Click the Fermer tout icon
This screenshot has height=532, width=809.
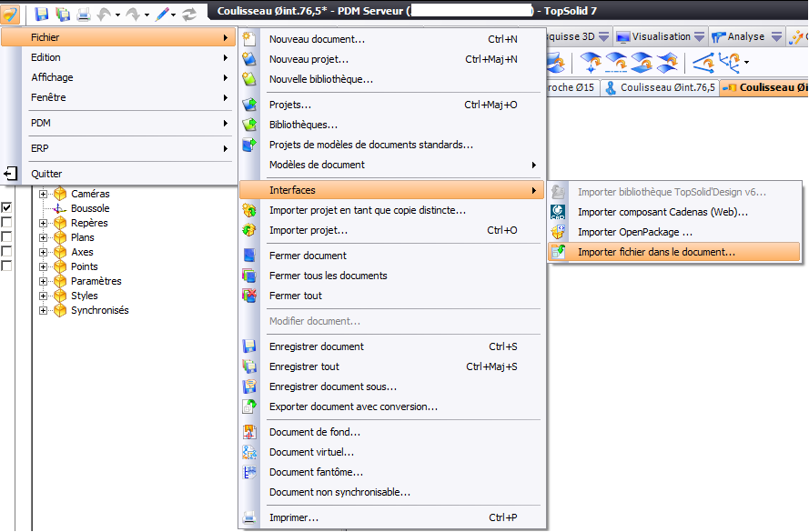click(x=249, y=296)
